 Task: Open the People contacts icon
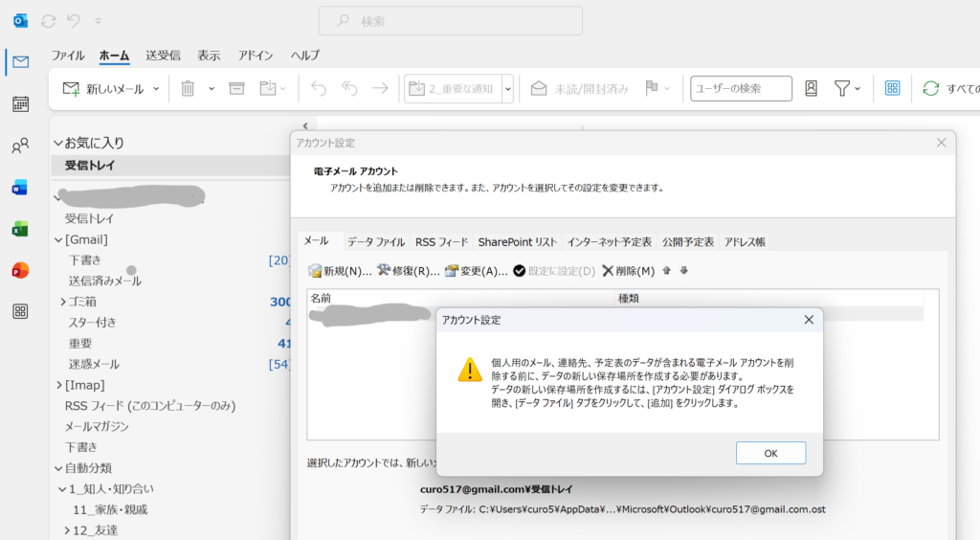click(20, 146)
